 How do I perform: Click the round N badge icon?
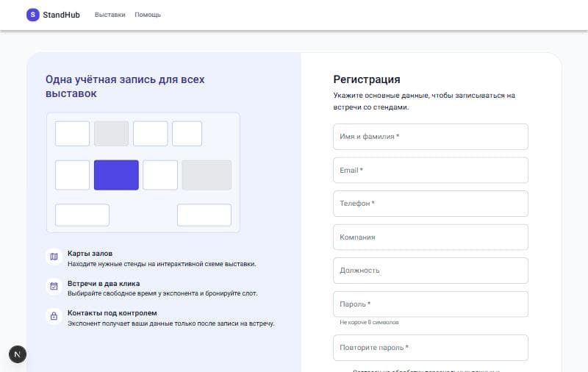(18, 354)
